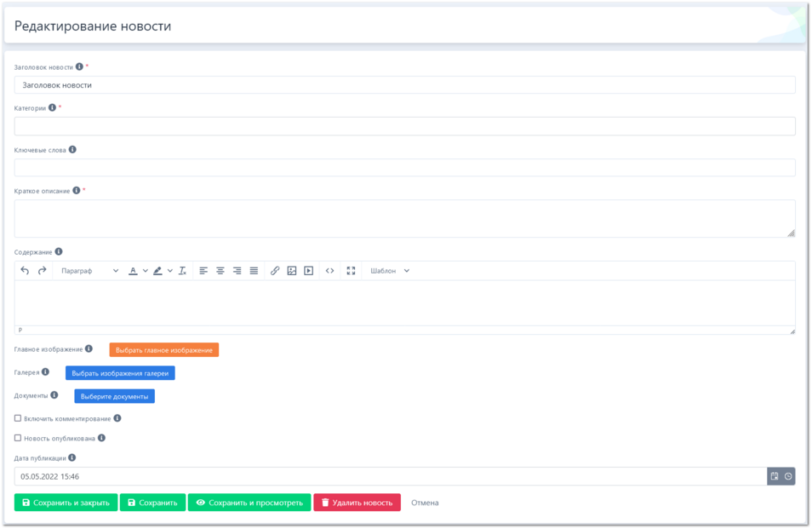Insert media using the play icon
Viewport: 812px width, 529px height.
coord(309,271)
